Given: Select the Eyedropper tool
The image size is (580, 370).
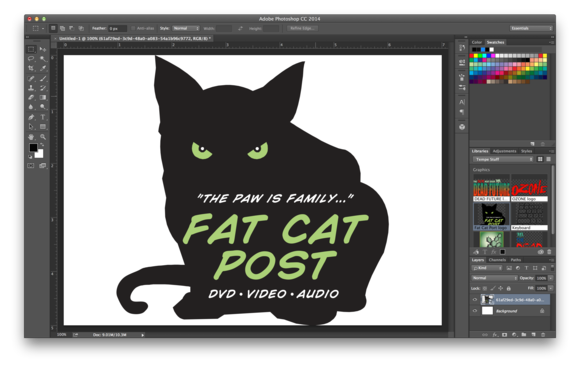Looking at the screenshot, I should click(43, 68).
